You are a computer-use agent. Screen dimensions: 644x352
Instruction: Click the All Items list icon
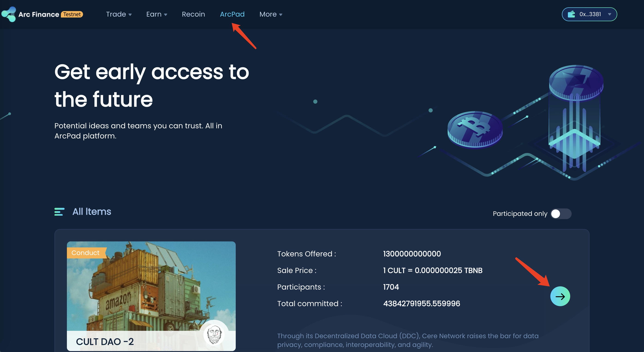tap(60, 212)
